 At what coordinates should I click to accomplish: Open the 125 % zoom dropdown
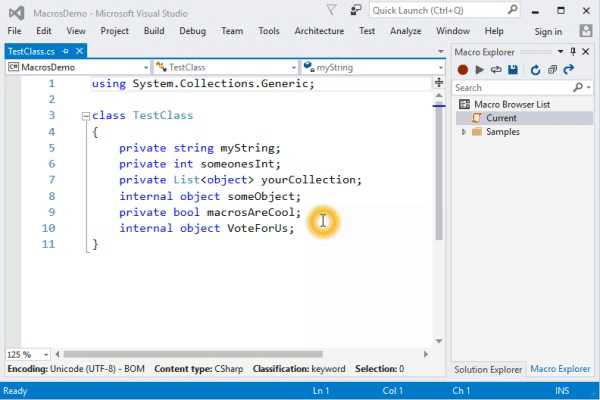coord(46,354)
